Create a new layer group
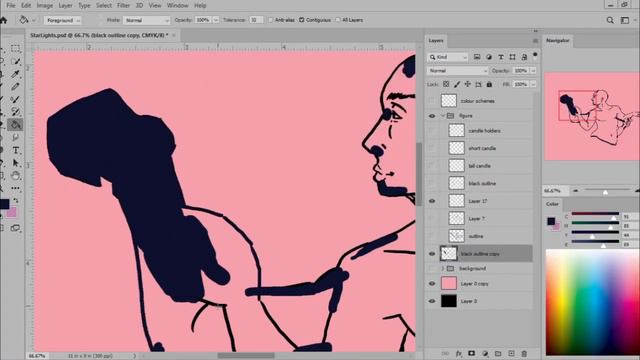Image resolution: width=640 pixels, height=360 pixels. (x=498, y=353)
